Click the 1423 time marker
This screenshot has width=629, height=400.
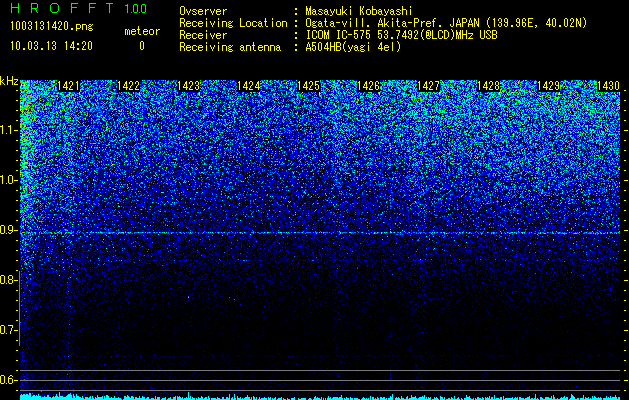coord(189,86)
